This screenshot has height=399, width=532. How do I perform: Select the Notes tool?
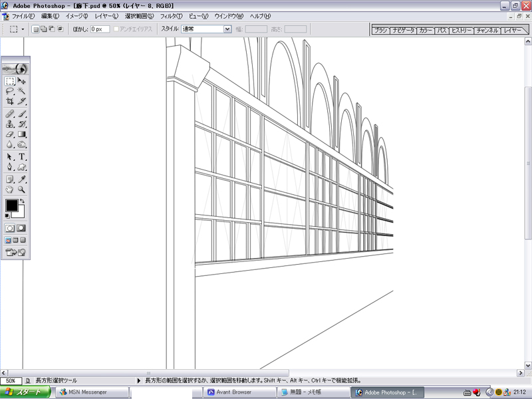coord(10,179)
